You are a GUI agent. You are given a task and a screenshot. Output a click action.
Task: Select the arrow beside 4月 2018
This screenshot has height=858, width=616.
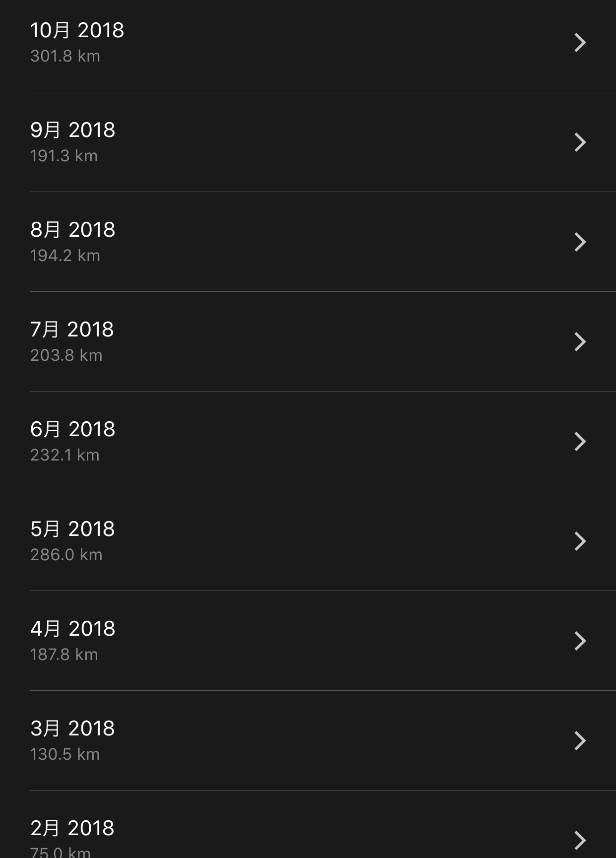click(x=580, y=641)
